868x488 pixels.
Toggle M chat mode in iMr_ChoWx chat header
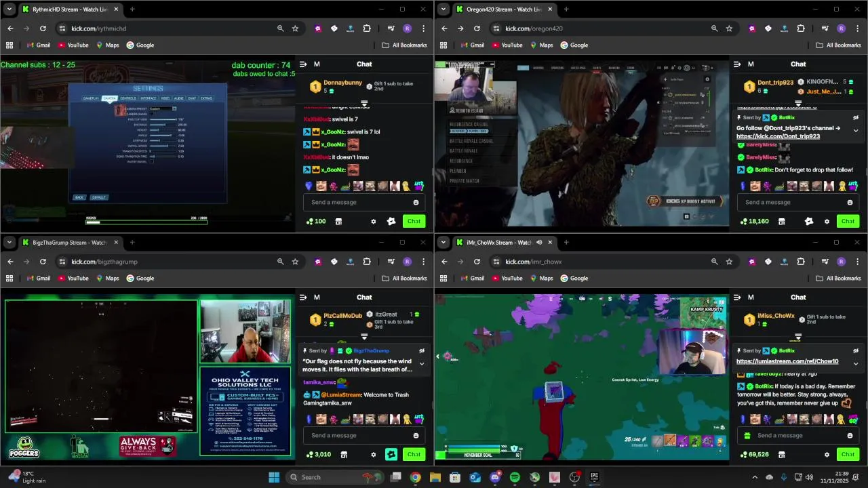click(x=751, y=298)
